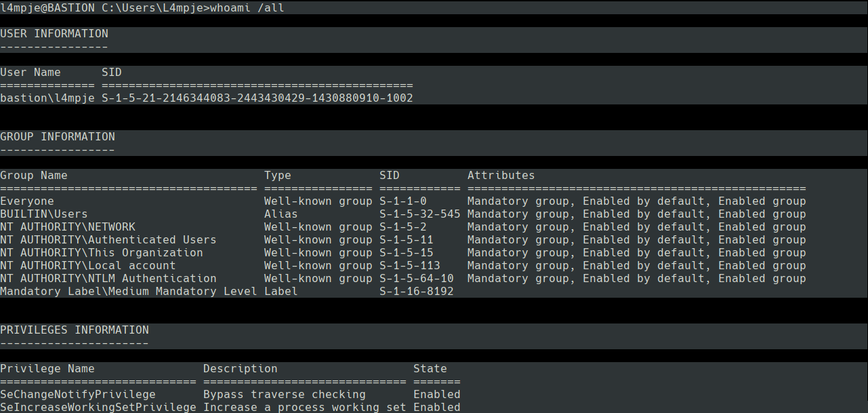Click the 'Alias' type for BUILTIN\Users
This screenshot has width=868, height=413.
point(281,214)
